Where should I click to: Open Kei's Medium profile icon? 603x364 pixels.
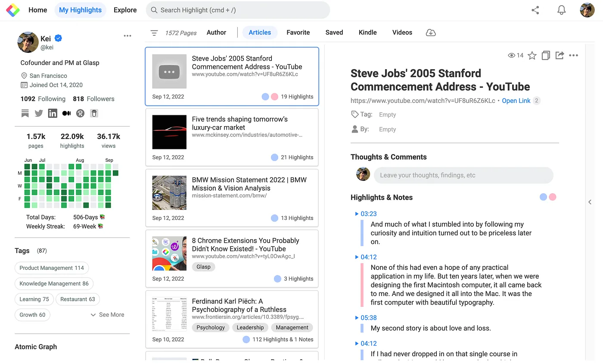pyautogui.click(x=66, y=113)
